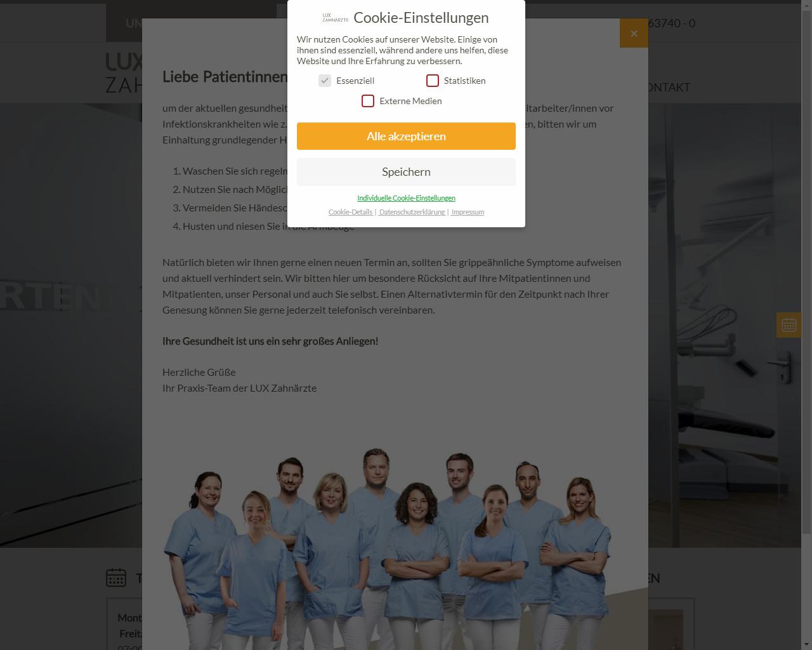The width and height of the screenshot is (812, 650).
Task: Click the LUX Zahnärzte logo in cookie dialog
Action: [x=335, y=18]
